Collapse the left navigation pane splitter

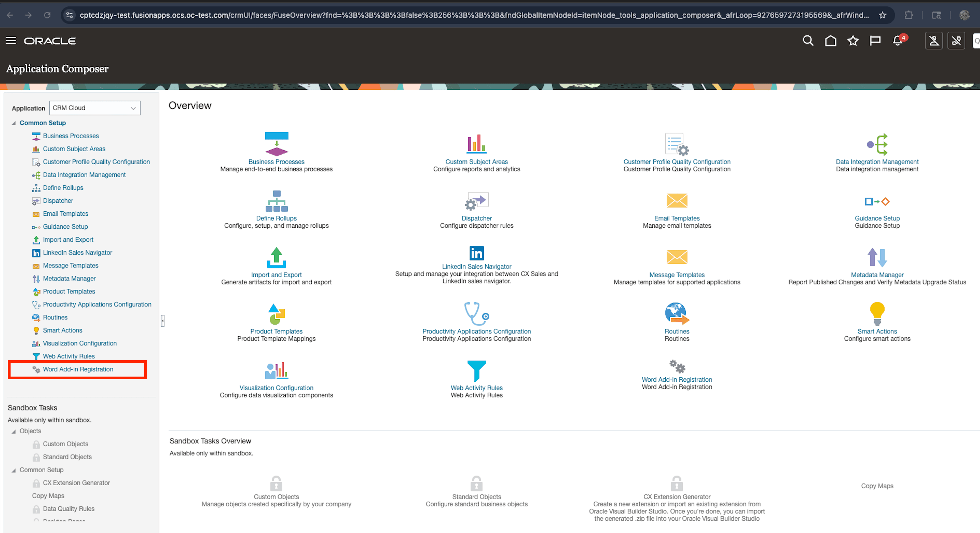click(162, 321)
